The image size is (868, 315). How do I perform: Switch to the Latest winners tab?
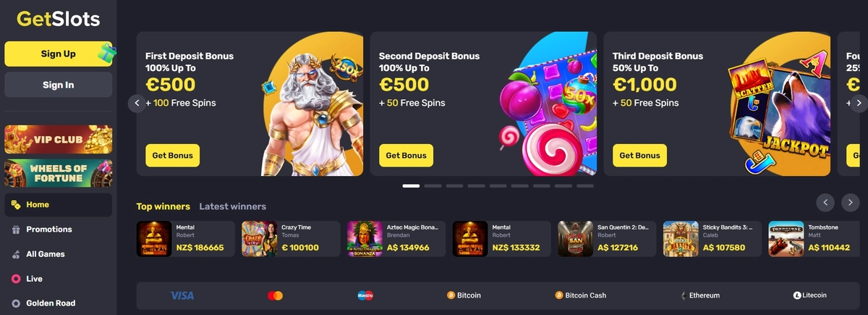pos(233,206)
